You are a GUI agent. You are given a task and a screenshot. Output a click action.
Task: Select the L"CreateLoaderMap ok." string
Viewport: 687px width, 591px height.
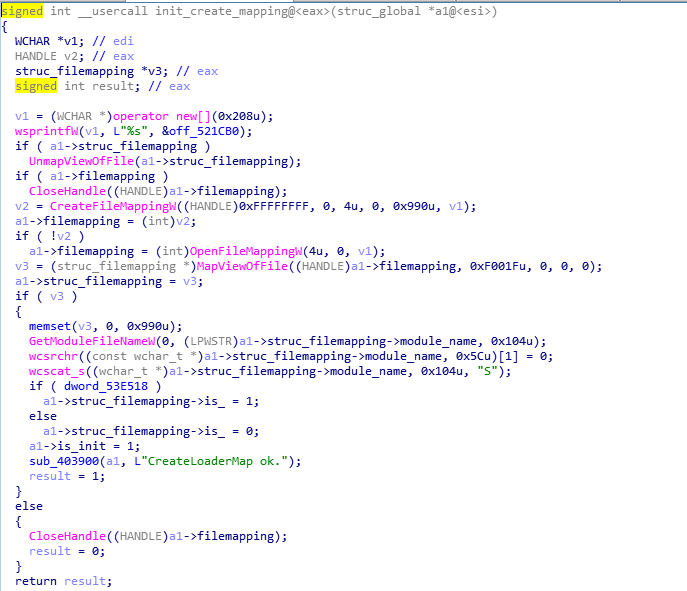tap(211, 461)
